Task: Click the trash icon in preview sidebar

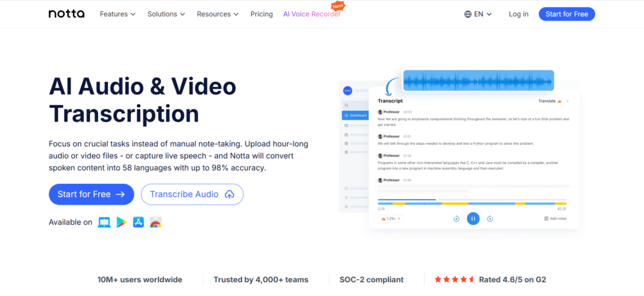Action: [347, 152]
